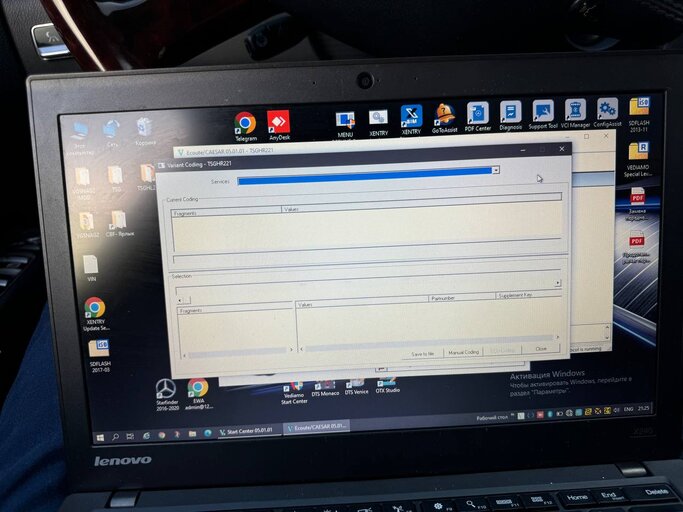Image resolution: width=683 pixels, height=512 pixels.
Task: Select the CBF - Ярлык folder shortcut
Action: point(119,224)
